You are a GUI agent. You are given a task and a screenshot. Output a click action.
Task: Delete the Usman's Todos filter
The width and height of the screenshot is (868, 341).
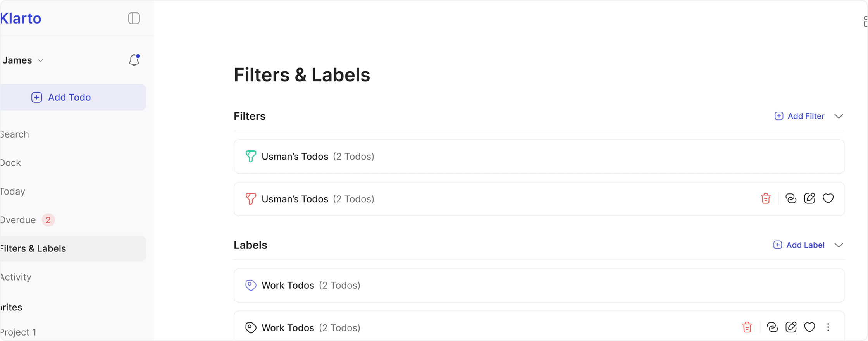(x=765, y=198)
